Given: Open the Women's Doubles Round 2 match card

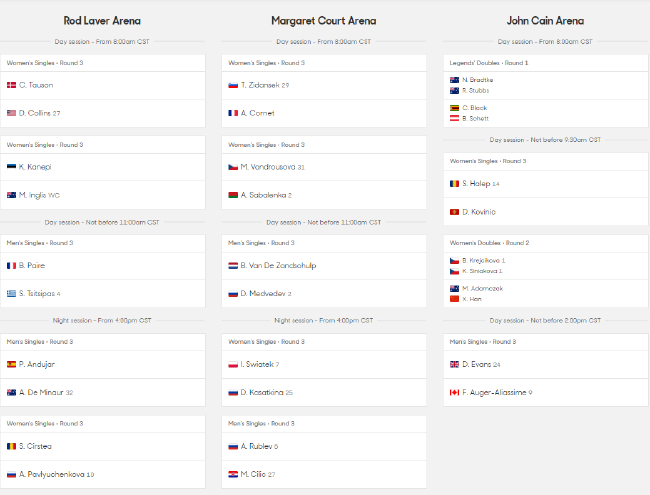Looking at the screenshot, I should pos(545,271).
